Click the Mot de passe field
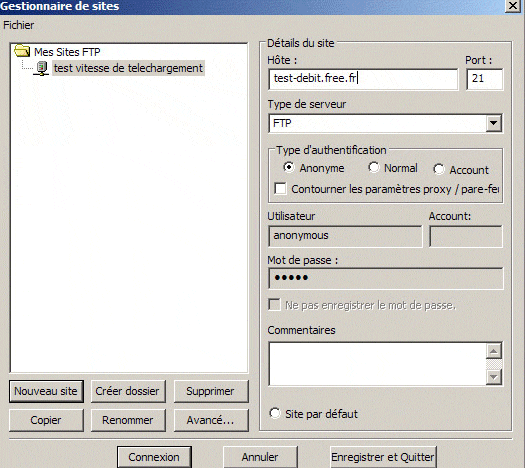The image size is (525, 468). (x=385, y=278)
